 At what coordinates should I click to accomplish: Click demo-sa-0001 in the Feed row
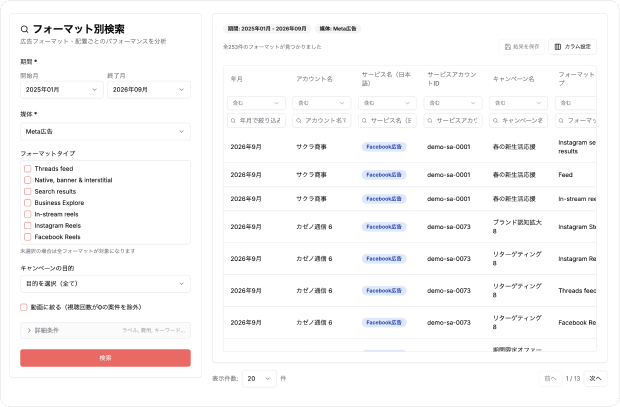[449, 175]
